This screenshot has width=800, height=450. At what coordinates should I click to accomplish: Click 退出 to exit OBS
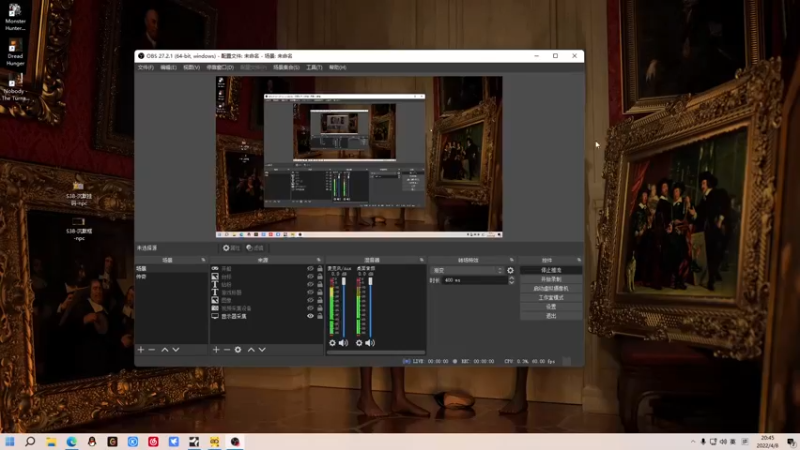(x=551, y=316)
